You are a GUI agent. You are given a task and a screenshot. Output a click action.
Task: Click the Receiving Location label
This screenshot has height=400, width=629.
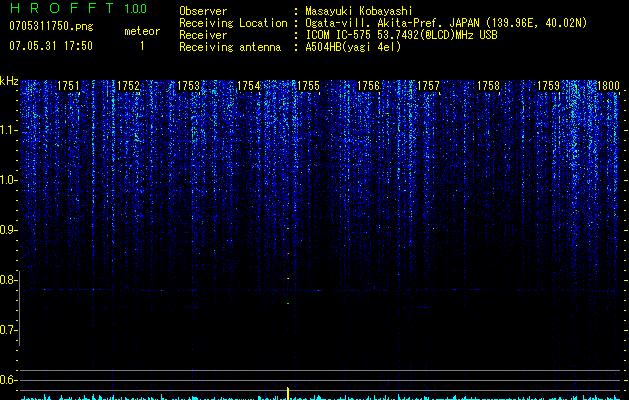pos(233,23)
